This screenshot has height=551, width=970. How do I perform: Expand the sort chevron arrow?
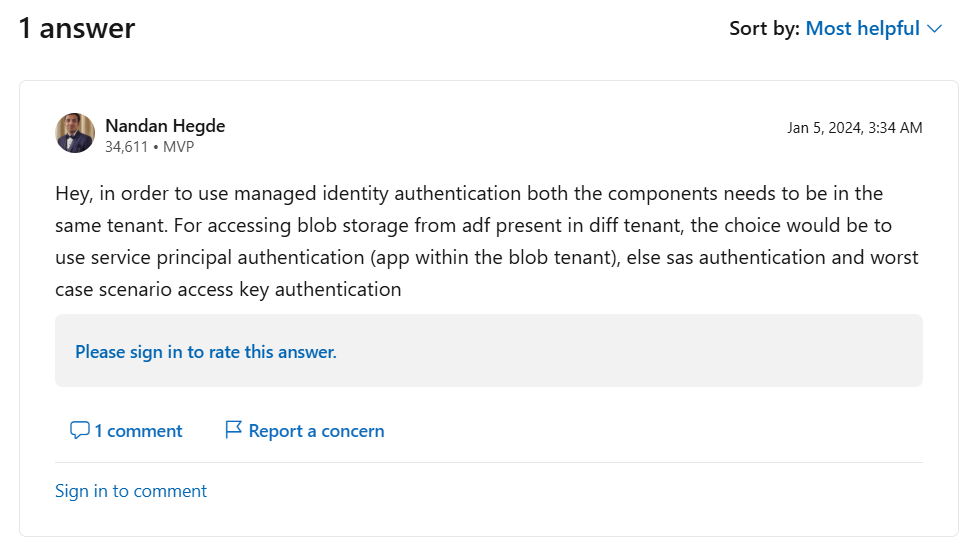[935, 29]
